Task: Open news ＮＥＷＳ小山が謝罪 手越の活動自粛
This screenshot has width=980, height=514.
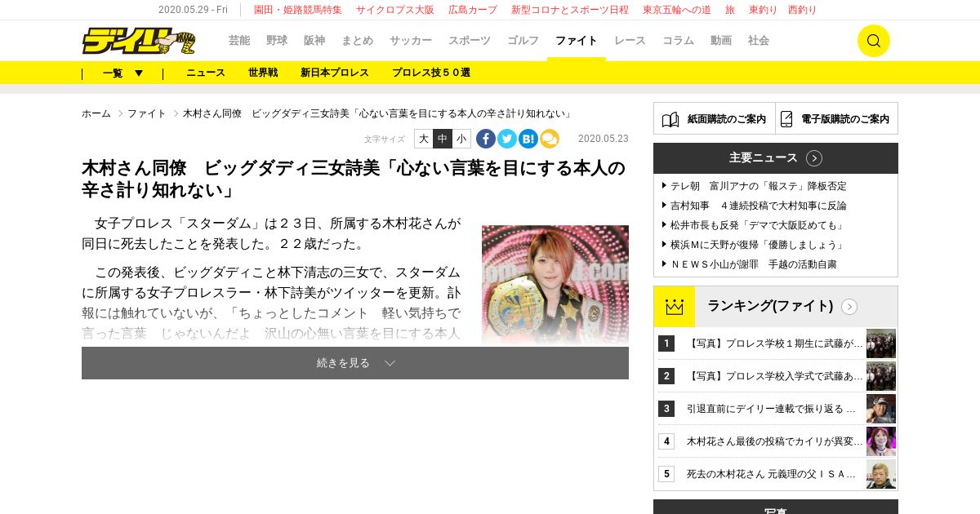Action: (754, 264)
